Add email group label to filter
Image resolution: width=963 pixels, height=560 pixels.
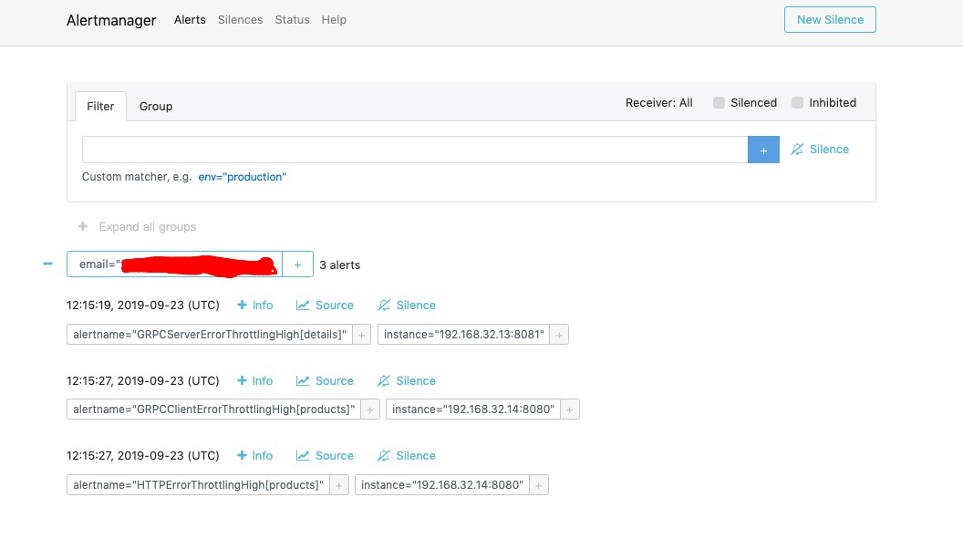point(298,264)
